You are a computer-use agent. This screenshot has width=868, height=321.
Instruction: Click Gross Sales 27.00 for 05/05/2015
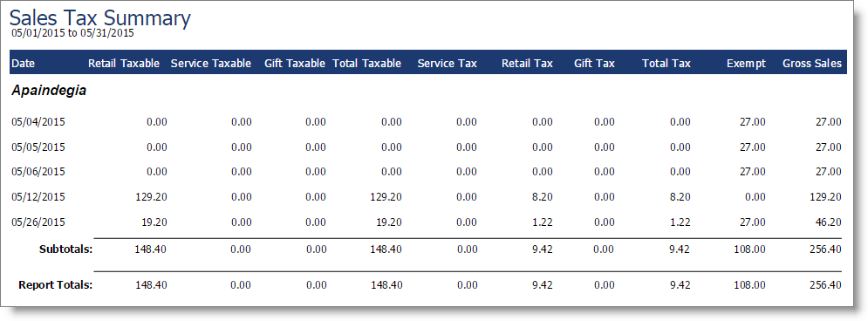coord(829,147)
